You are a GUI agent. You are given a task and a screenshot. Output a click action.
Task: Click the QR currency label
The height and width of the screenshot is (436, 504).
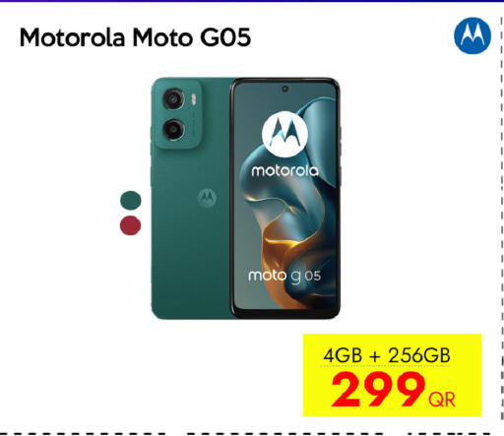click(442, 400)
